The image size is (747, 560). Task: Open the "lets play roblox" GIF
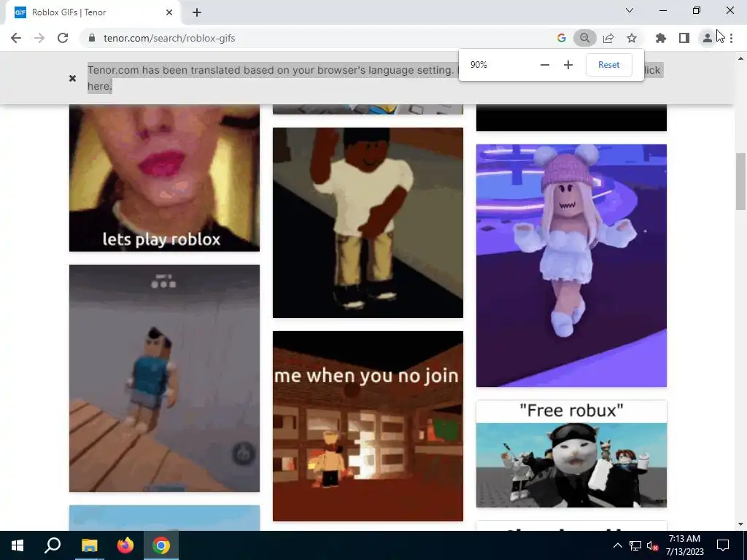pos(164,178)
